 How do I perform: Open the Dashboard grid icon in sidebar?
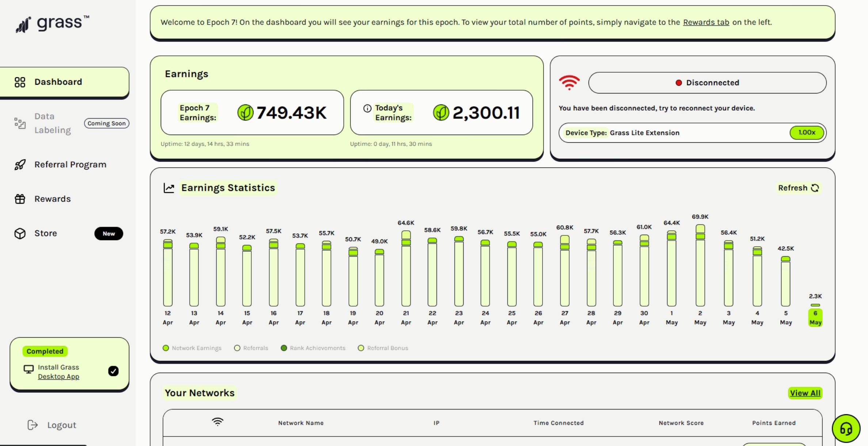click(20, 82)
